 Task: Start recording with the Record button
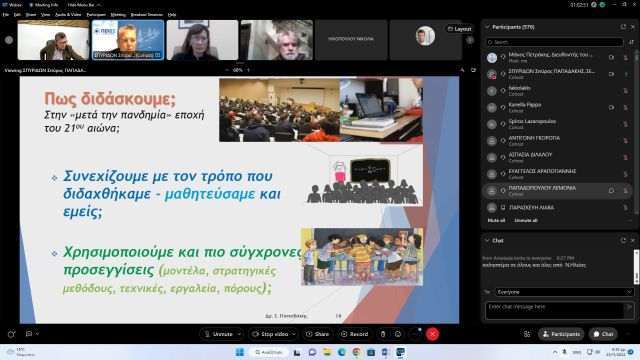355,334
